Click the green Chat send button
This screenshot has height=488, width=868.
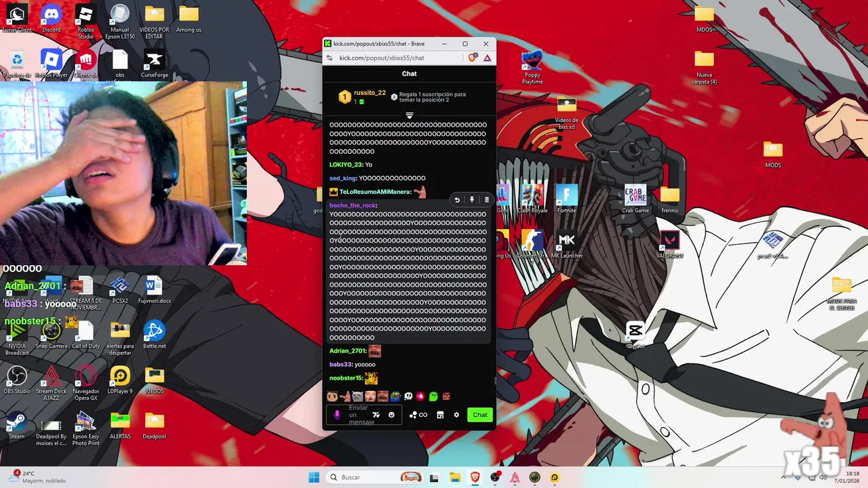(x=480, y=415)
